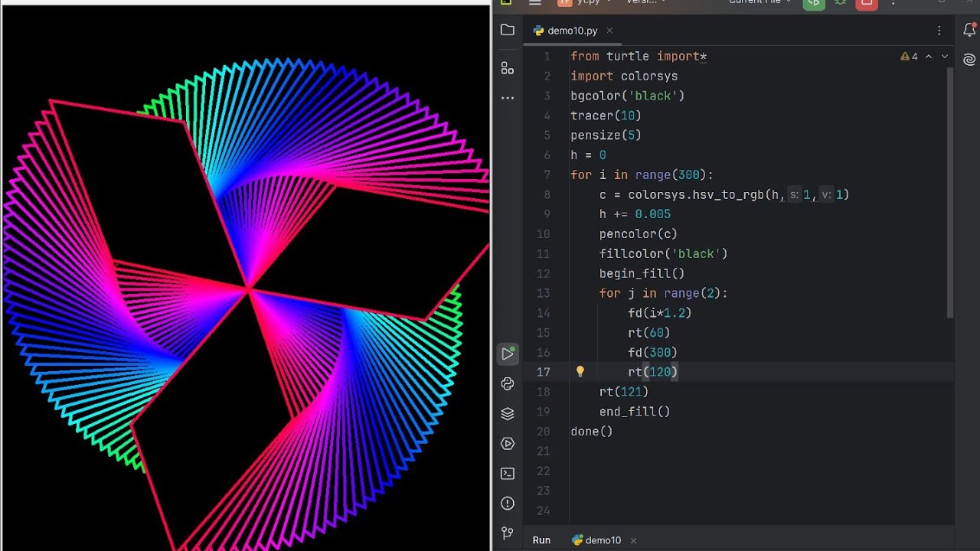Open the Terminal tool window icon
This screenshot has height=551, width=980.
pyautogui.click(x=507, y=474)
